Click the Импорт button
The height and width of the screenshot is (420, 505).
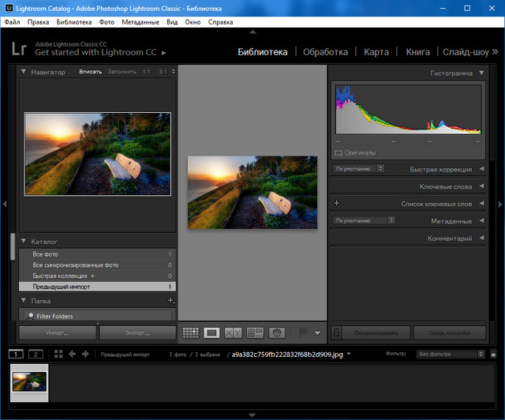58,333
